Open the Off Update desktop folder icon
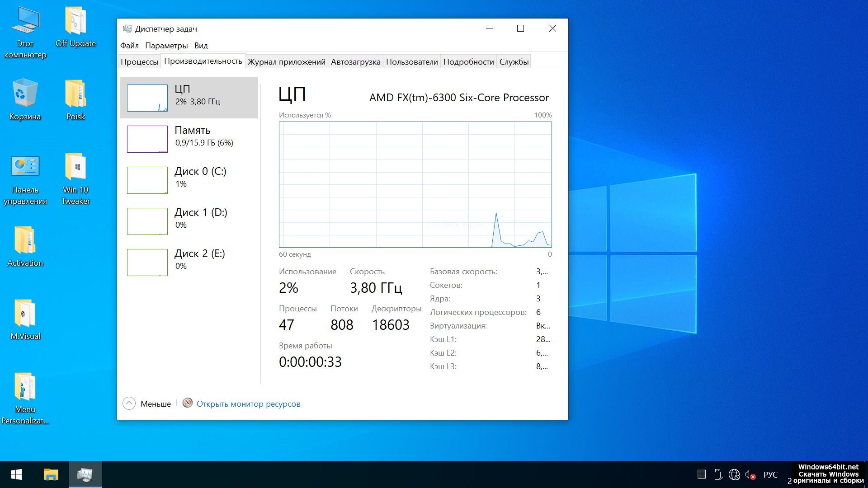868x488 pixels. point(75,23)
